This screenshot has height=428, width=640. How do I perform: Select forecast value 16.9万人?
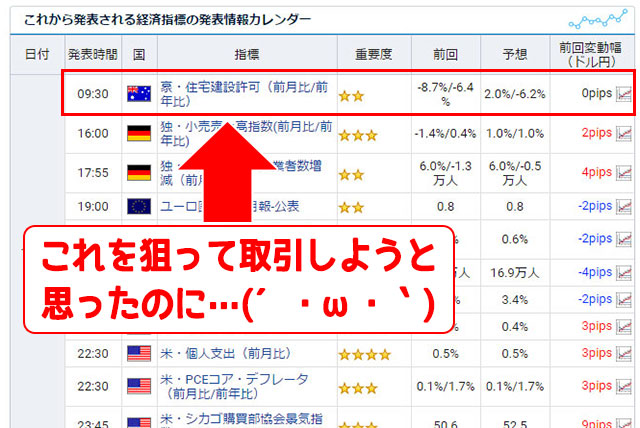(x=515, y=273)
